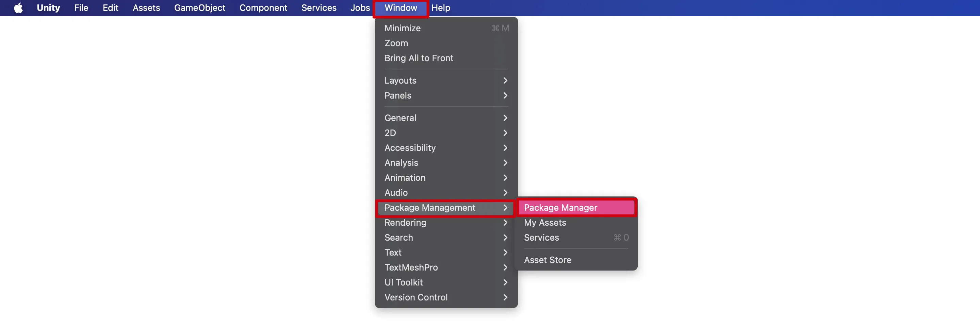Expand the Animation submenu
This screenshot has width=980, height=329.
click(446, 178)
